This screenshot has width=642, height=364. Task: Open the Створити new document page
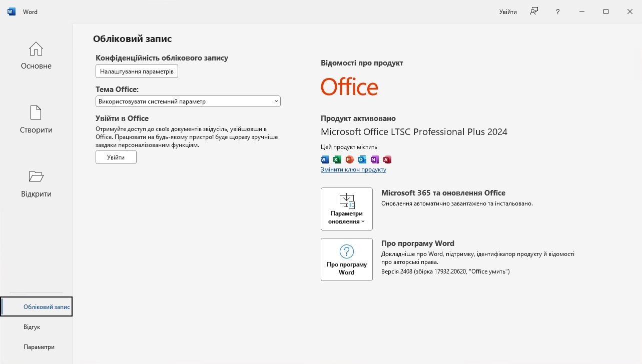click(36, 120)
